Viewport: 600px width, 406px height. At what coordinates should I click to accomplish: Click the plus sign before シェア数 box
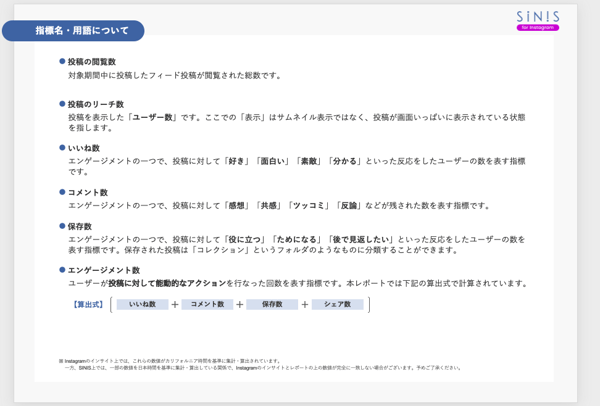tap(305, 305)
